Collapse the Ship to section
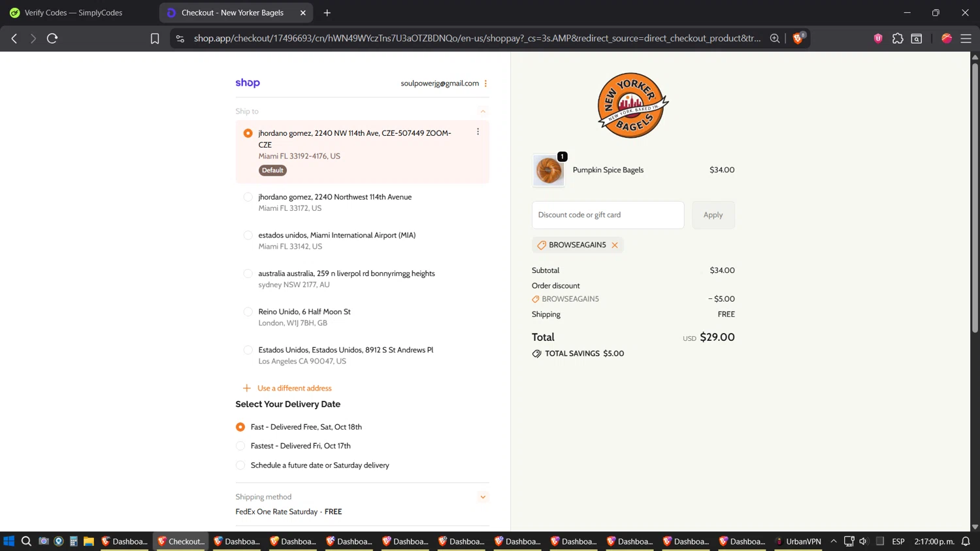This screenshot has height=551, width=980. [483, 111]
